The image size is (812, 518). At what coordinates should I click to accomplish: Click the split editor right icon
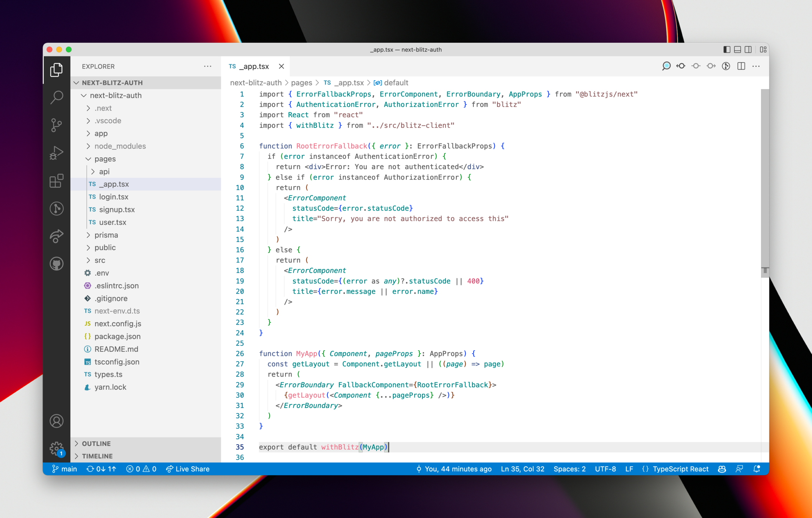click(741, 66)
